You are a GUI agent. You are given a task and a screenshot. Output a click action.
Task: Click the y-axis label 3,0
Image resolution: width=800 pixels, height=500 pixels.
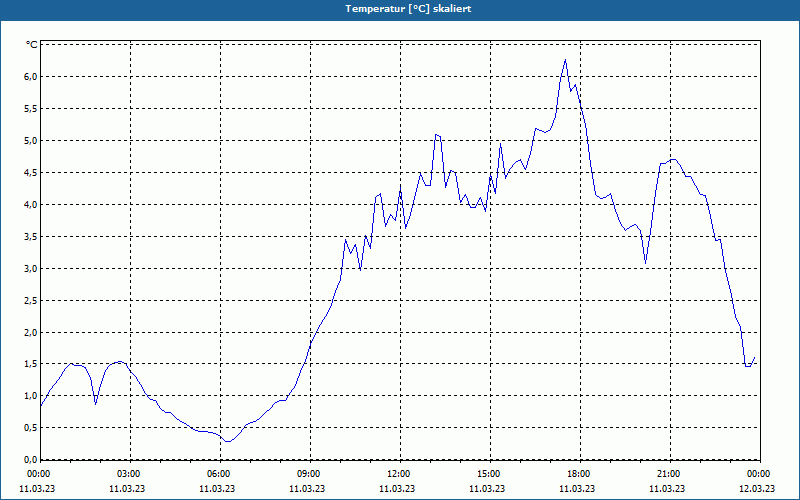[31, 268]
